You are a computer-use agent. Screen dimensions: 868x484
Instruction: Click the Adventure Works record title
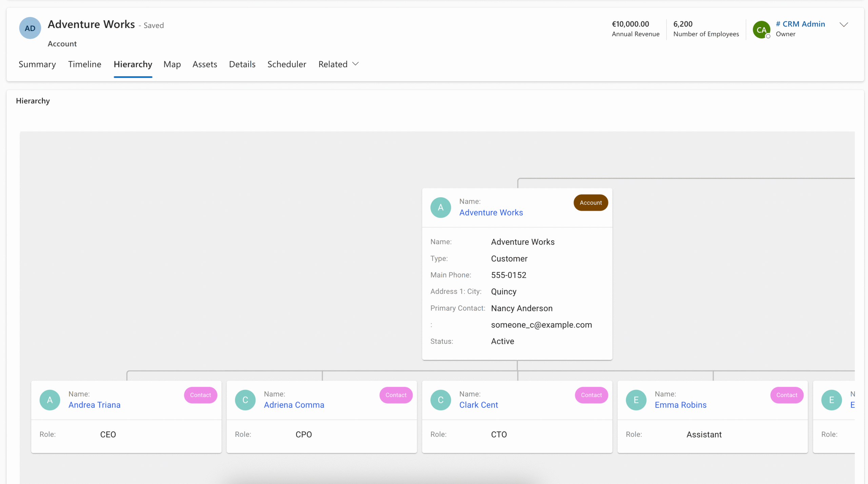[91, 24]
